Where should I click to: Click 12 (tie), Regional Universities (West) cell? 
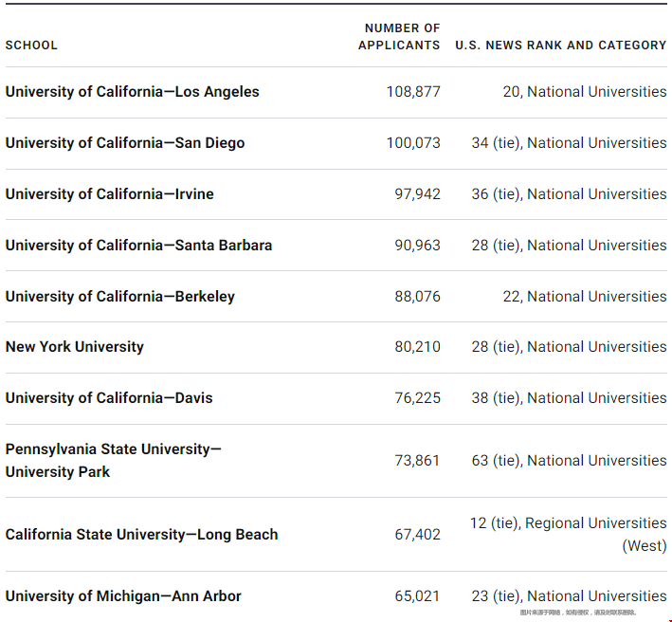pyautogui.click(x=569, y=534)
